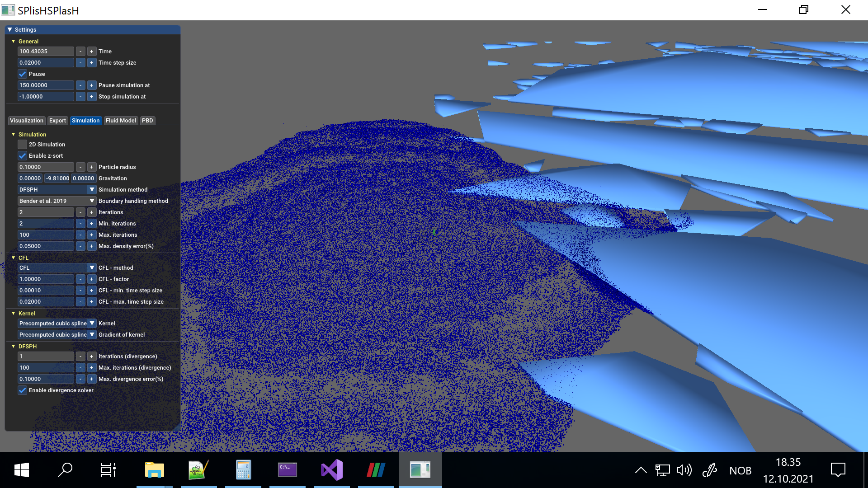Uncheck the Pause checkbox
This screenshot has width=868, height=488.
pyautogui.click(x=22, y=74)
